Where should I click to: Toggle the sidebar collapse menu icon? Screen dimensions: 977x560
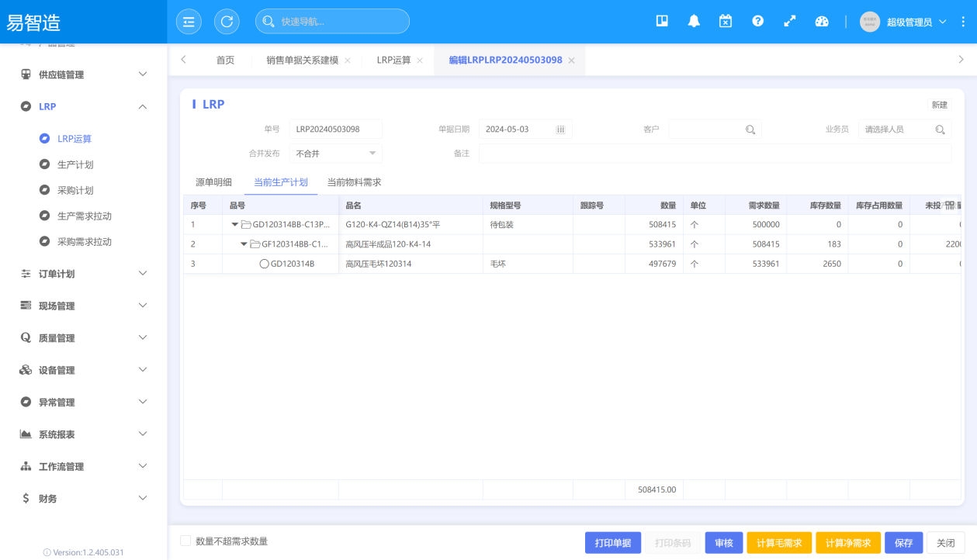tap(188, 22)
